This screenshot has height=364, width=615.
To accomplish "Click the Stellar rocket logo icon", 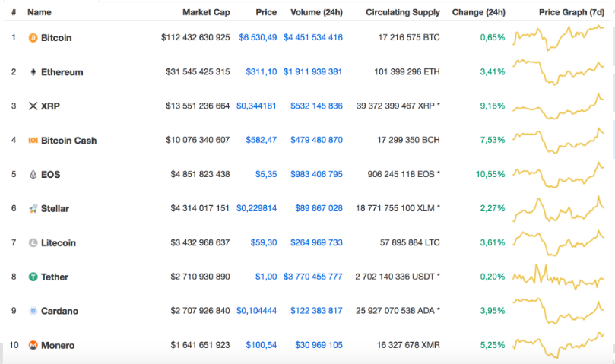I will click(x=33, y=208).
